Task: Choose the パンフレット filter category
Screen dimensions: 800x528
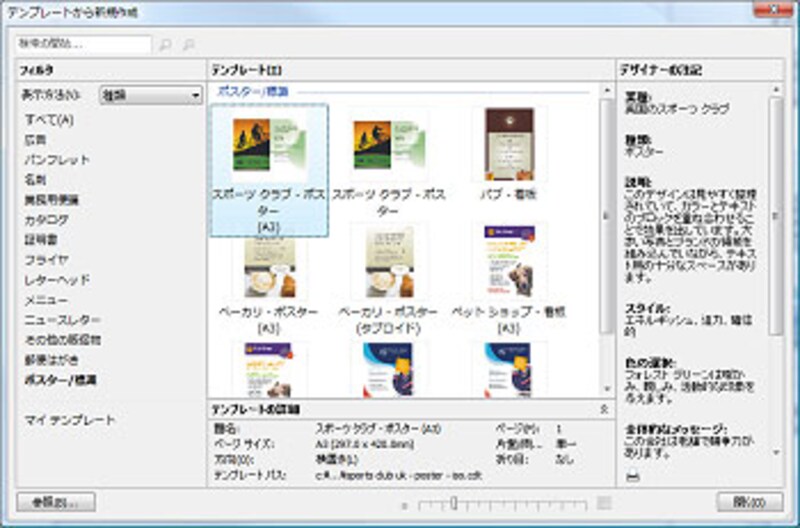Action: (57, 160)
